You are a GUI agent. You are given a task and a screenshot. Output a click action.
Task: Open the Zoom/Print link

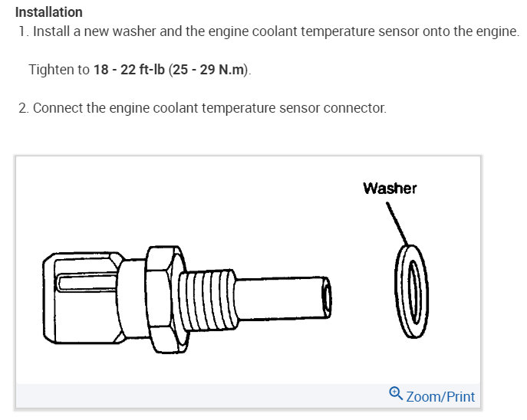coord(440,396)
